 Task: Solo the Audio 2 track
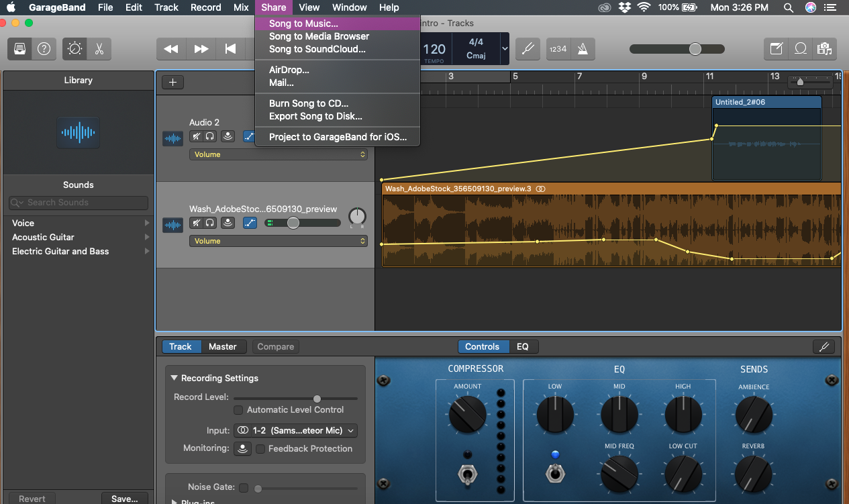(x=210, y=136)
